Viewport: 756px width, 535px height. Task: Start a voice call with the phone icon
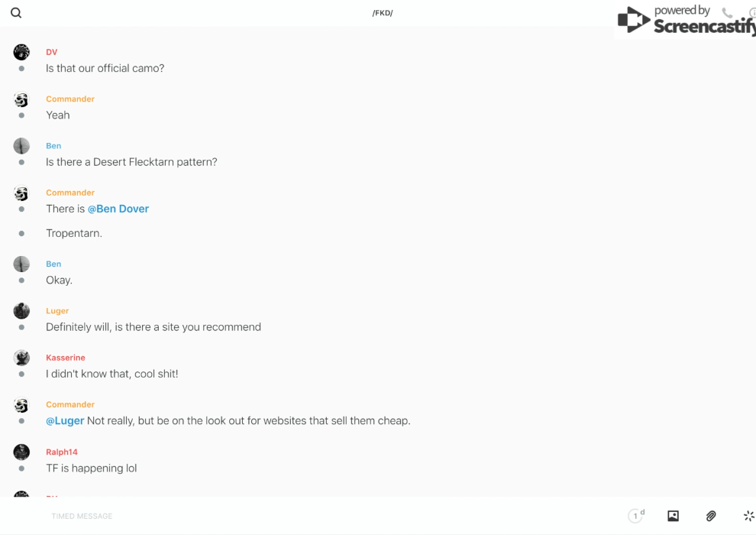click(727, 13)
